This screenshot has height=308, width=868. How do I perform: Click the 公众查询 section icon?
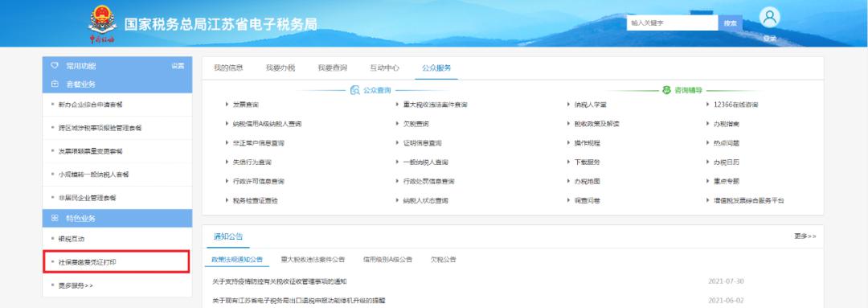pyautogui.click(x=355, y=90)
